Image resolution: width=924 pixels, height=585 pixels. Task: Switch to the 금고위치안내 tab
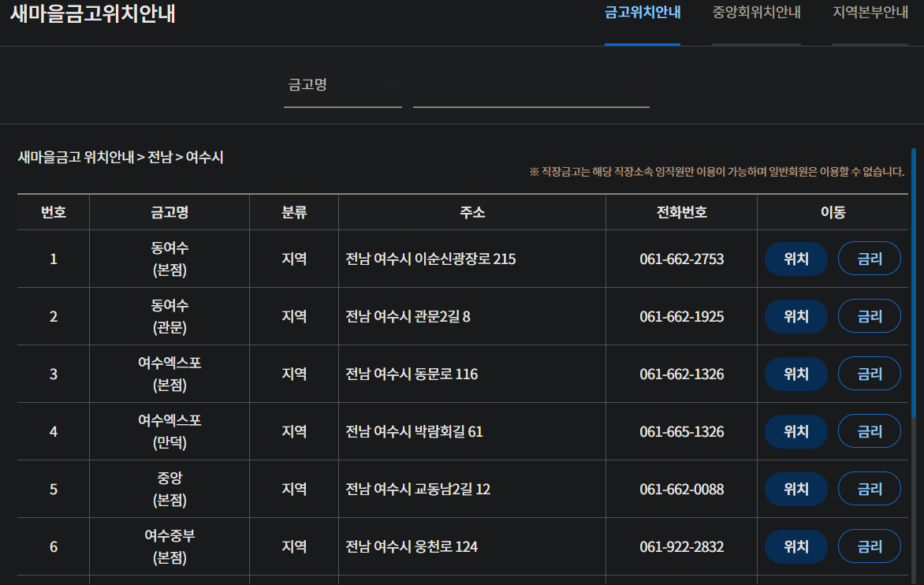(643, 13)
